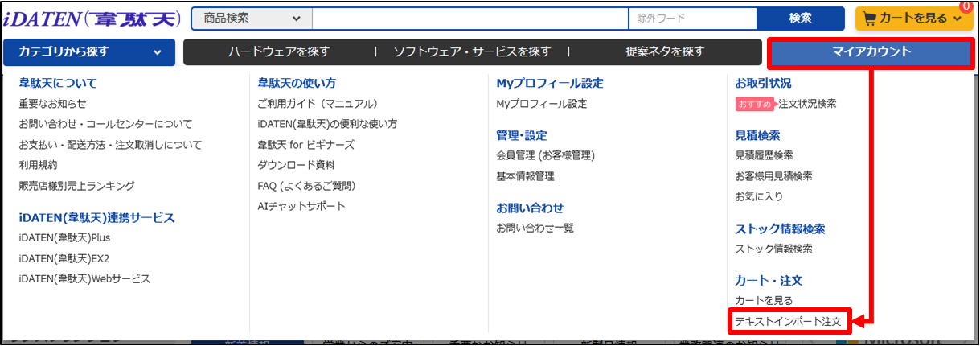Open the ストック情報検索 link
This screenshot has width=980, height=346.
[773, 249]
